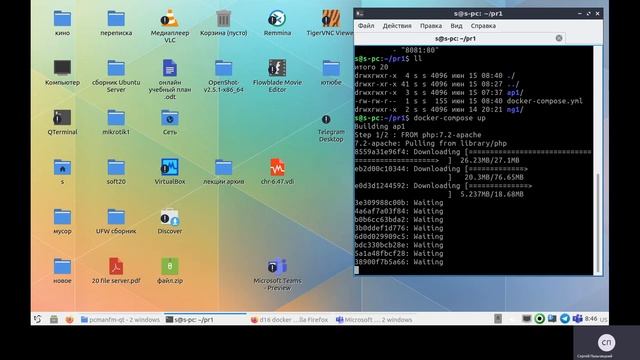
Task: Open сборник Ubuntu Server folder
Action: click(116, 68)
